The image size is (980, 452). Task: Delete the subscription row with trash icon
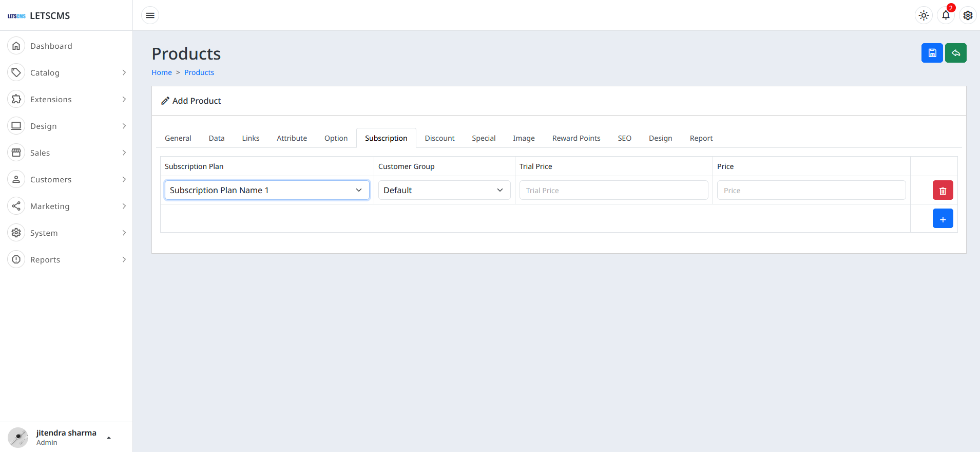(943, 191)
